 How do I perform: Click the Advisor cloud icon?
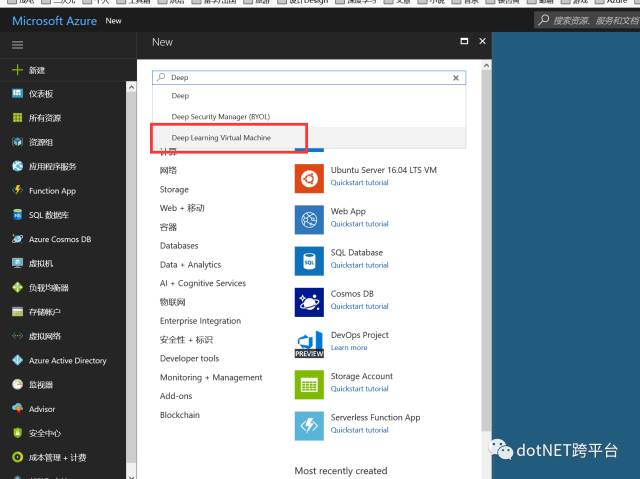click(x=17, y=408)
